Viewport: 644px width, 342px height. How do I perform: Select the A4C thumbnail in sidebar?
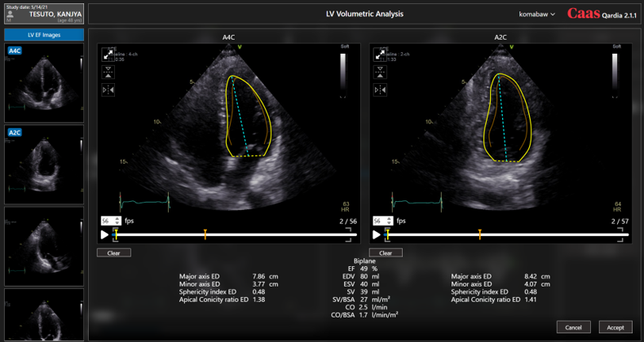pos(44,81)
